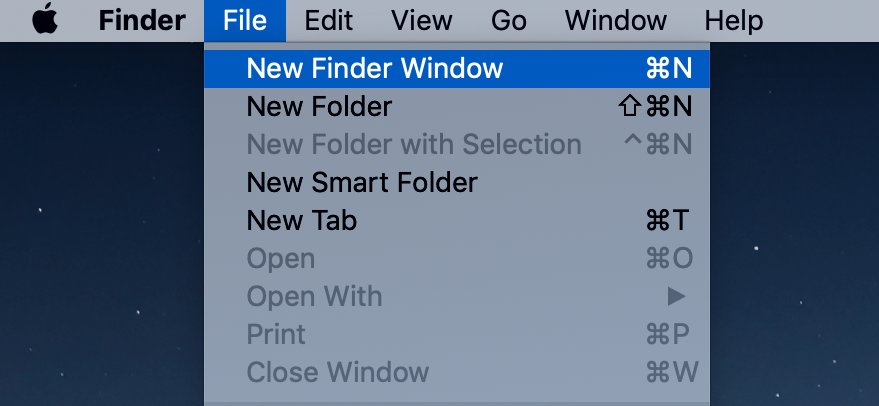Click the dimmed Open menu item
879x406 pixels.
457,259
